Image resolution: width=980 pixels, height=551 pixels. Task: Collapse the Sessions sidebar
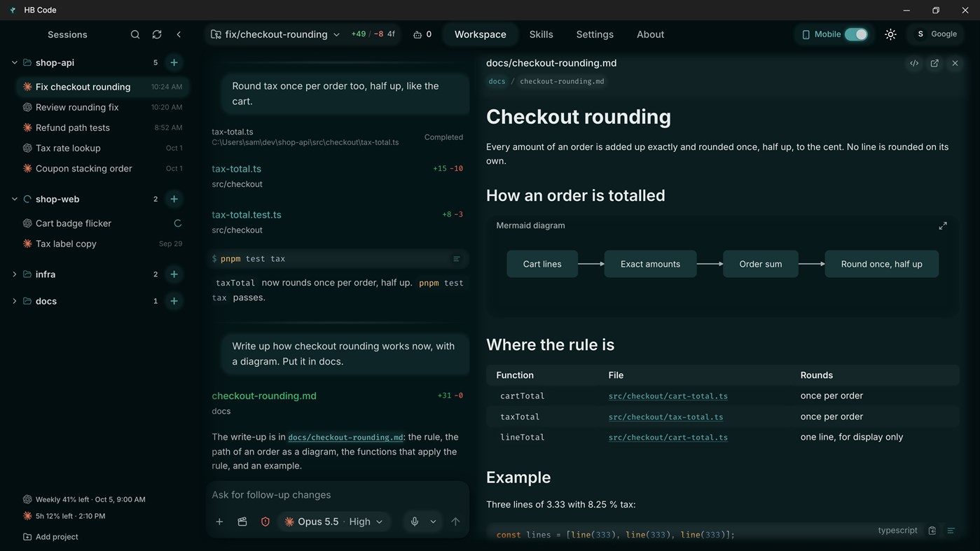click(179, 34)
